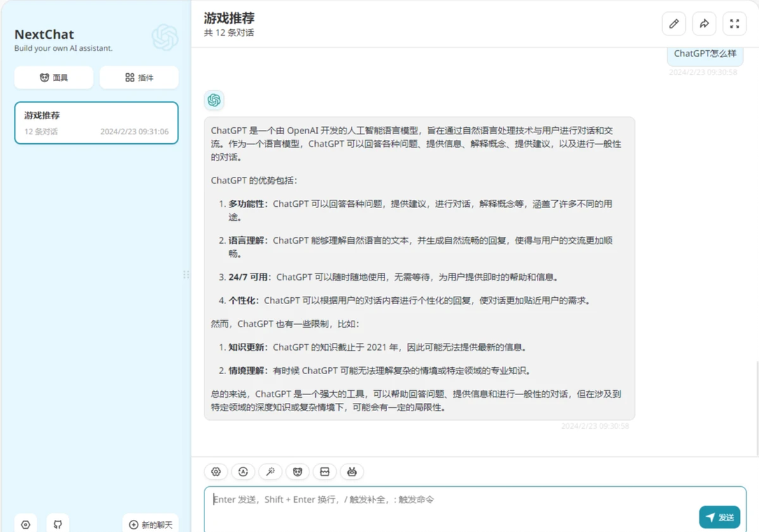
Task: Open chat settings gear above the input
Action: 216,472
